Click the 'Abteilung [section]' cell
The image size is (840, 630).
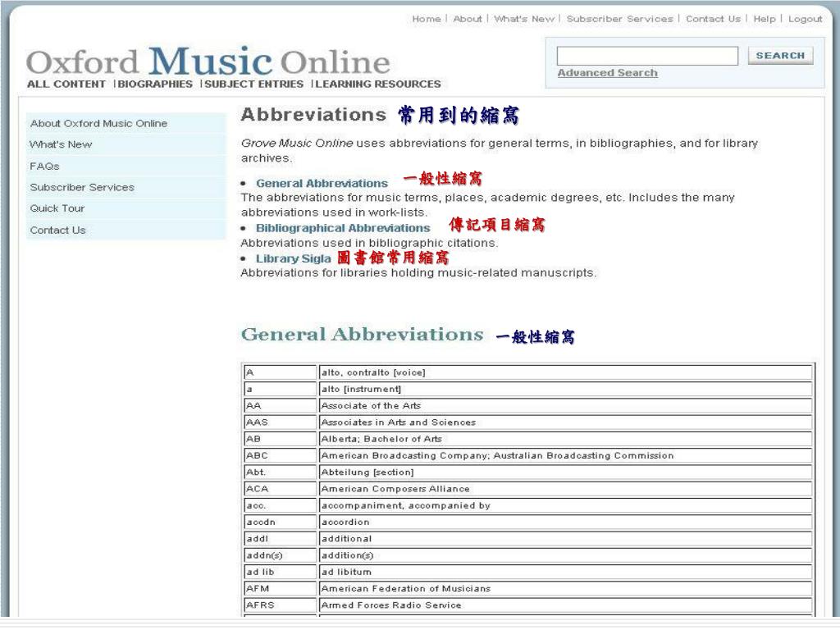coord(565,472)
